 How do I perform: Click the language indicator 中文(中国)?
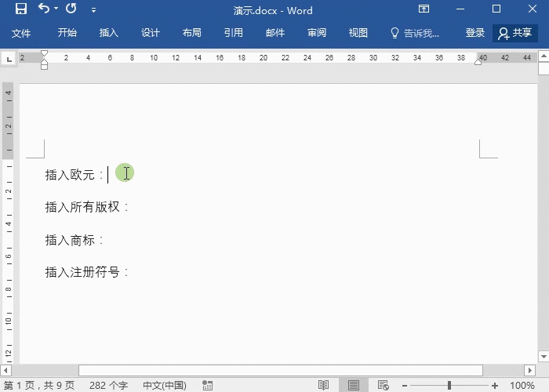165,386
